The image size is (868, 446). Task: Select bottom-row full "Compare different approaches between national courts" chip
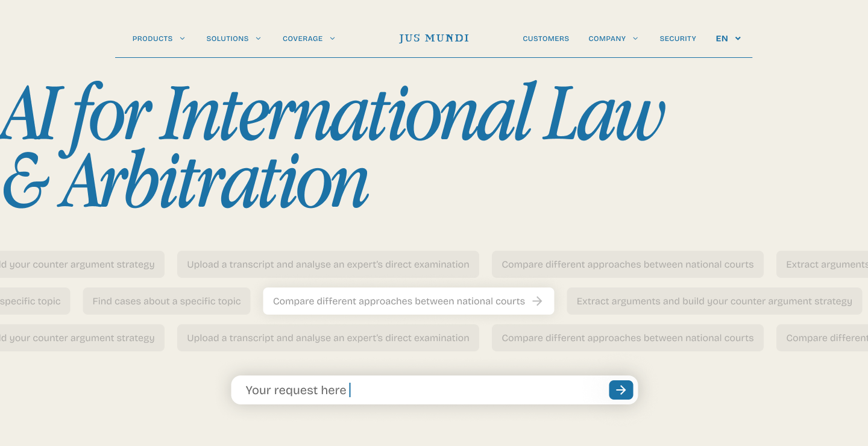pyautogui.click(x=627, y=338)
